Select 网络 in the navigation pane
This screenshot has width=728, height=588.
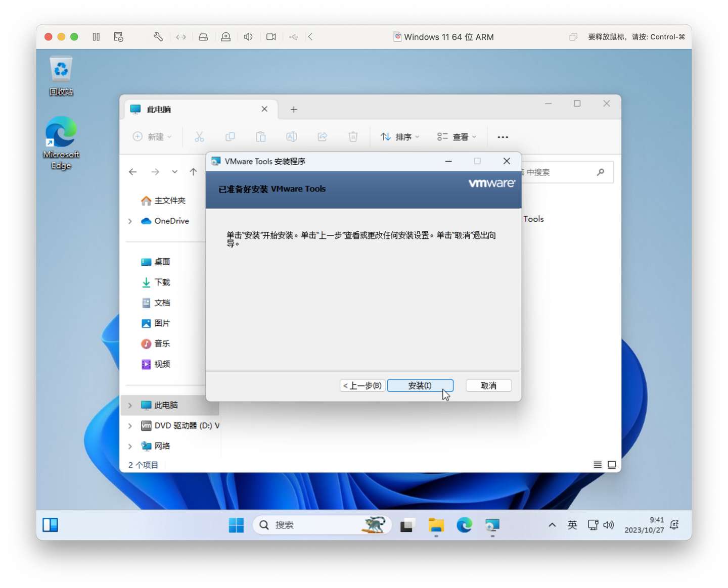point(156,446)
